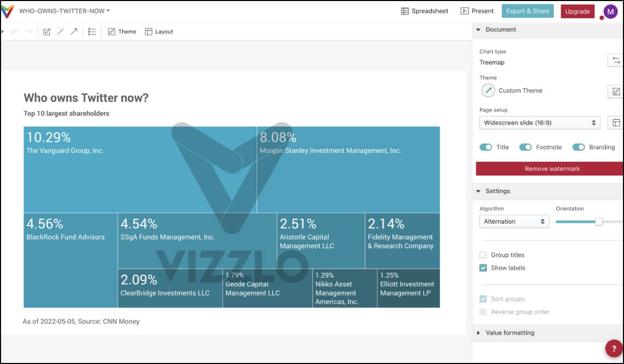Click the Remove watermark button
This screenshot has width=624, height=364.
click(x=550, y=168)
